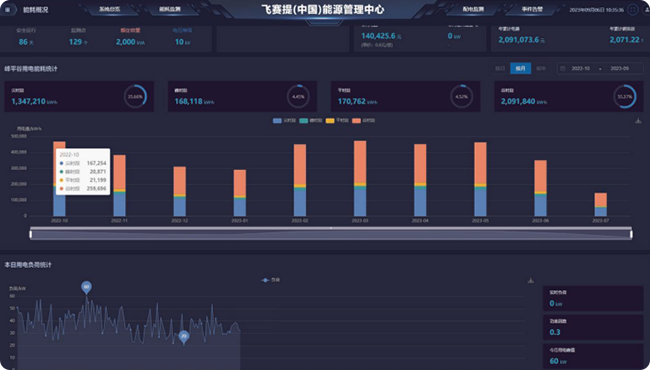Download the peak-valley bar chart data
The width and height of the screenshot is (650, 370).
coord(638,121)
